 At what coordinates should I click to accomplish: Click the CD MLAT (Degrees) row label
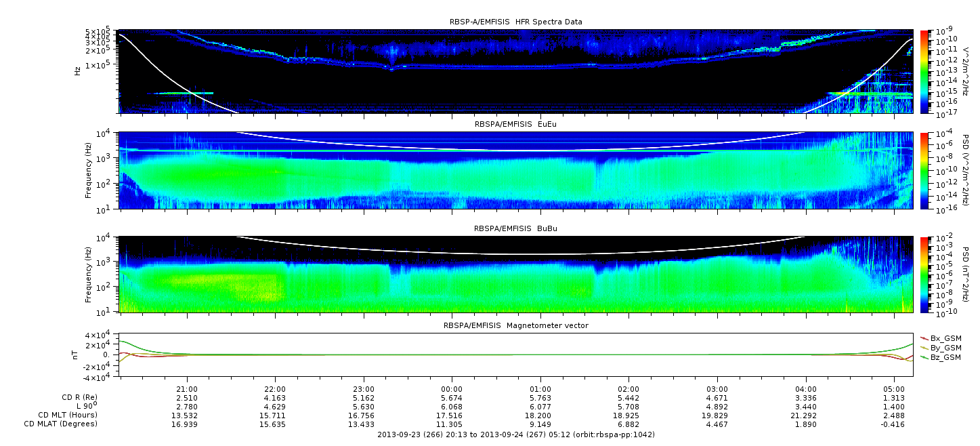coord(61,424)
